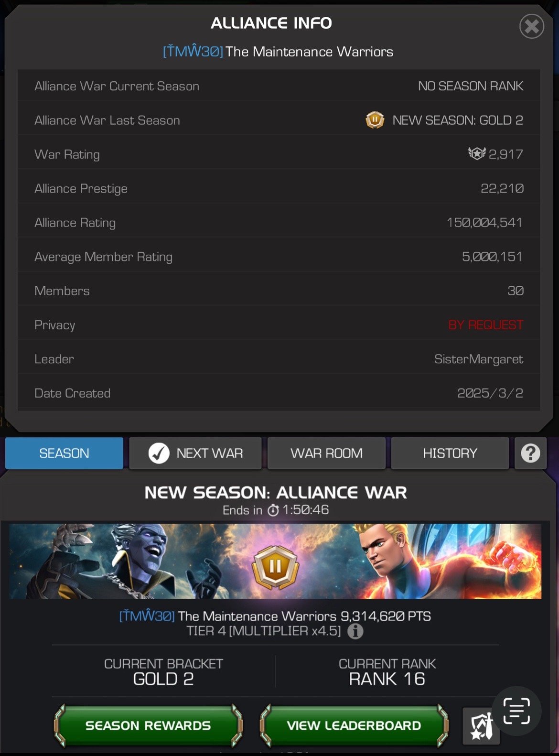
Task: Click View Leaderboard button
Action: click(x=354, y=725)
